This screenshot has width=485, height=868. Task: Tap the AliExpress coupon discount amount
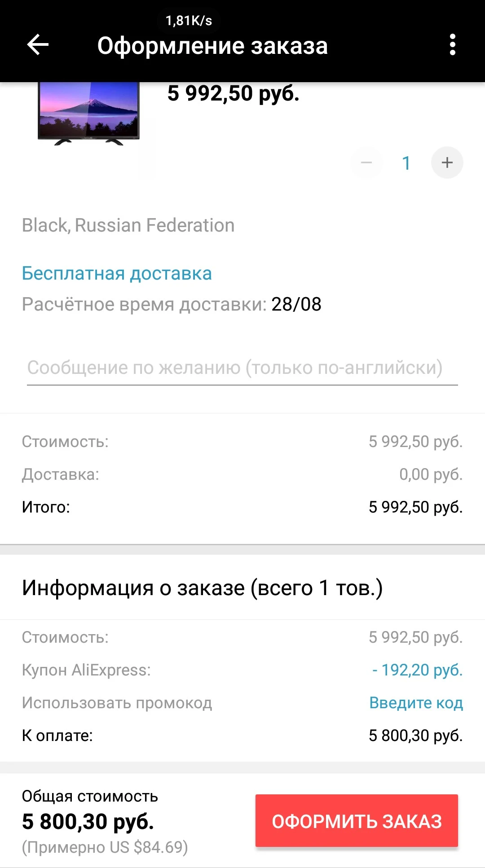pyautogui.click(x=417, y=670)
